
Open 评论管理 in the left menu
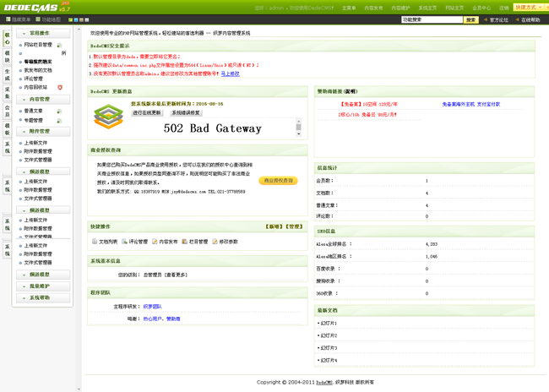click(x=33, y=79)
